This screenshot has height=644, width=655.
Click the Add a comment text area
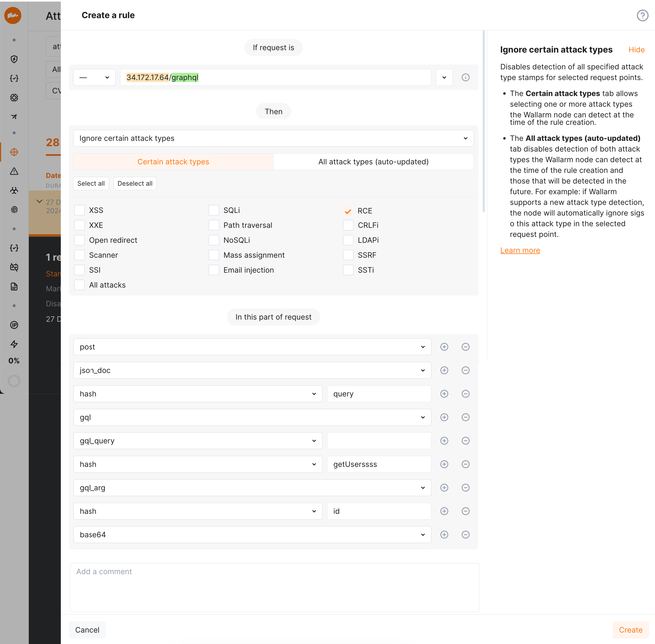point(274,587)
